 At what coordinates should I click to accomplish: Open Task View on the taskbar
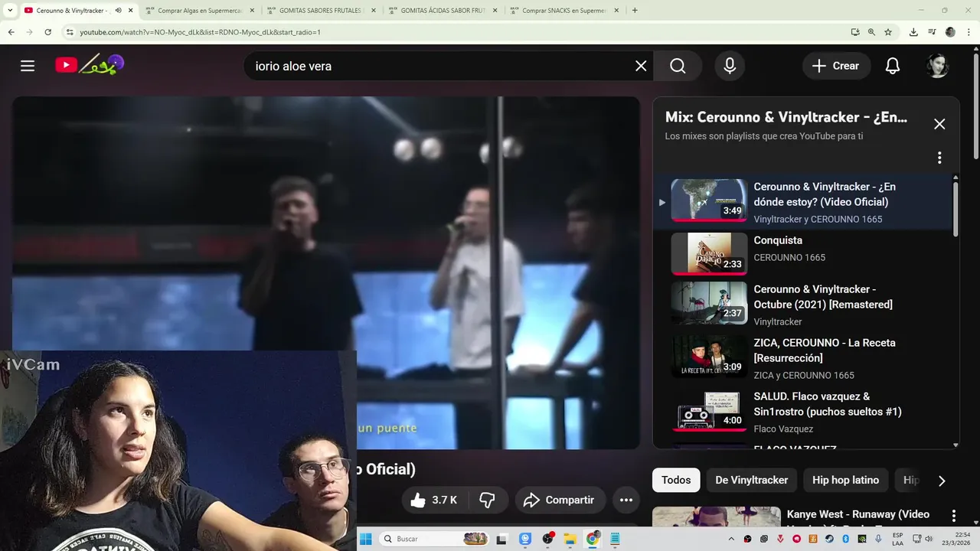coord(501,540)
